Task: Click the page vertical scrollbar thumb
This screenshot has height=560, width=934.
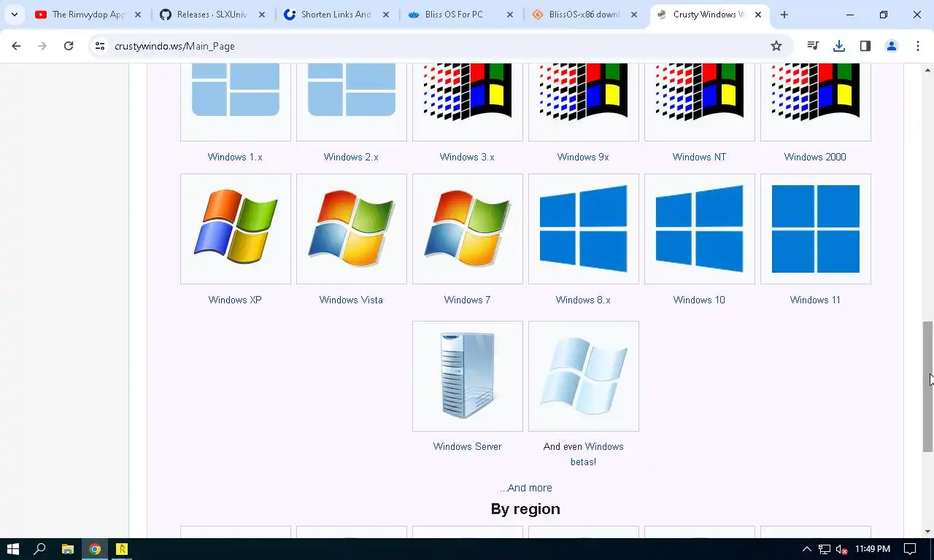Action: click(928, 386)
